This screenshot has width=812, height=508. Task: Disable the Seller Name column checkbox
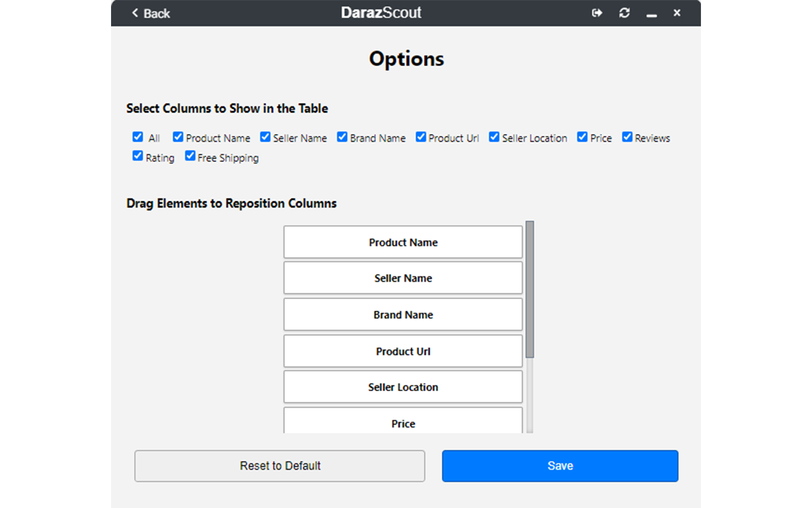265,137
